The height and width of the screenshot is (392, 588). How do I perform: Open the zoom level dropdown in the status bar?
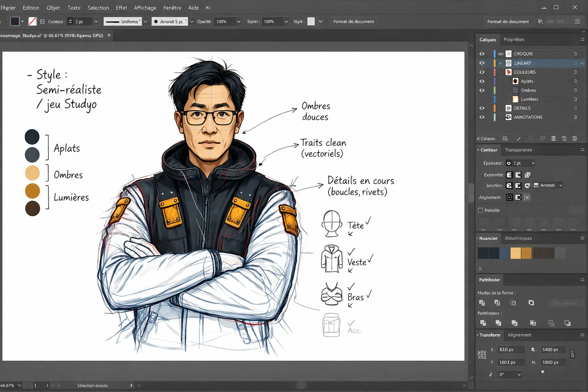[x=19, y=386]
